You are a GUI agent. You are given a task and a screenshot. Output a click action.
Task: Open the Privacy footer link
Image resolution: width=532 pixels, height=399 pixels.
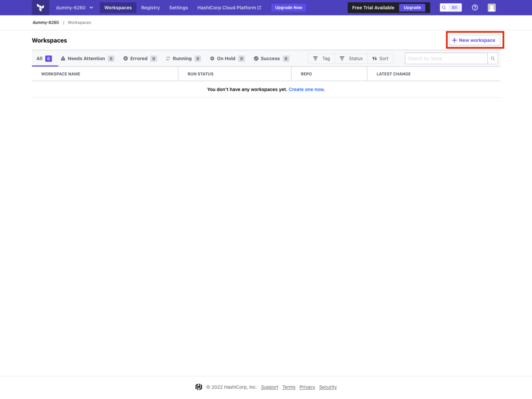[x=307, y=387]
